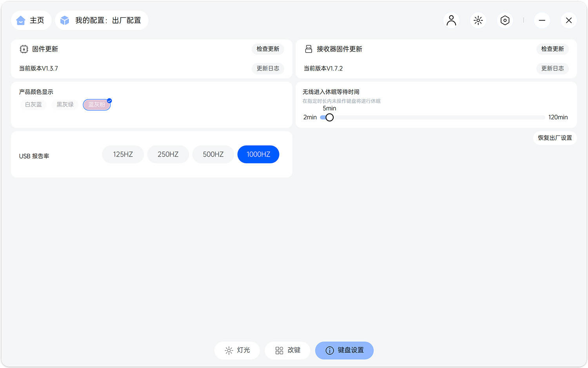The height and width of the screenshot is (368, 588).
Task: Switch to the 灯光 tab
Action: click(237, 350)
